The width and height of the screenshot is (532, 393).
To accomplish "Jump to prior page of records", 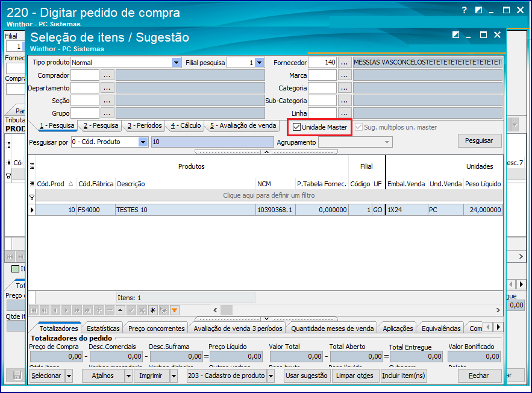I will [x=45, y=310].
